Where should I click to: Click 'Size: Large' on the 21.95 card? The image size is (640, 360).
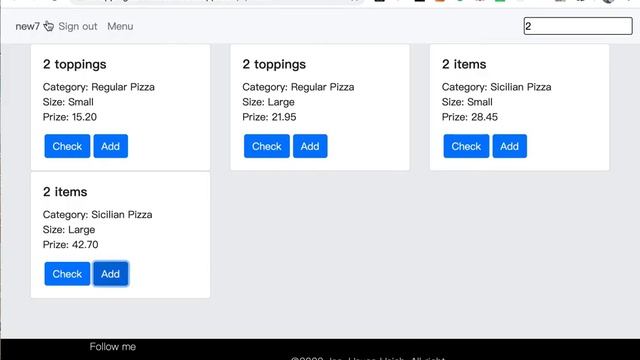[x=269, y=102]
